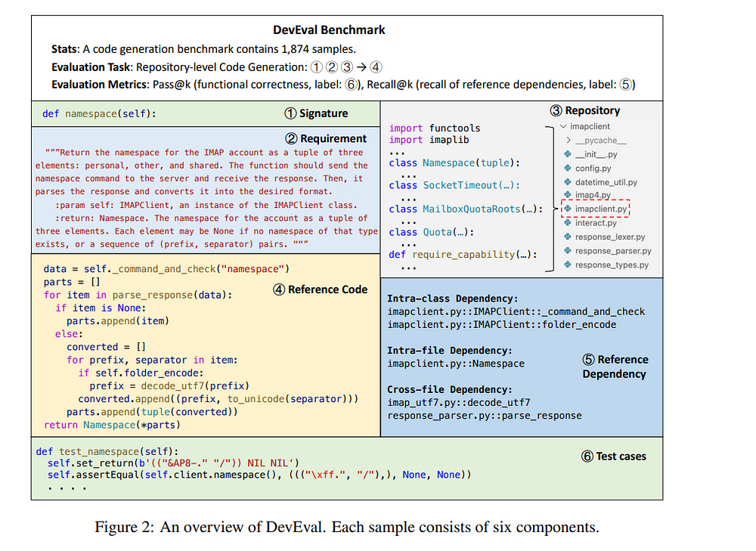The width and height of the screenshot is (756, 551).
Task: Collapse the imapclient folder chevron
Action: point(563,126)
